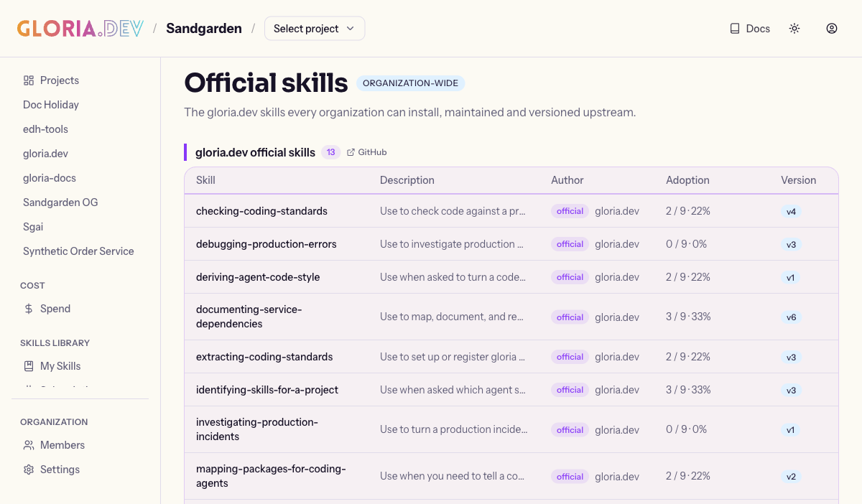The image size is (862, 504).
Task: Click the GitHub external link icon
Action: [x=351, y=152]
